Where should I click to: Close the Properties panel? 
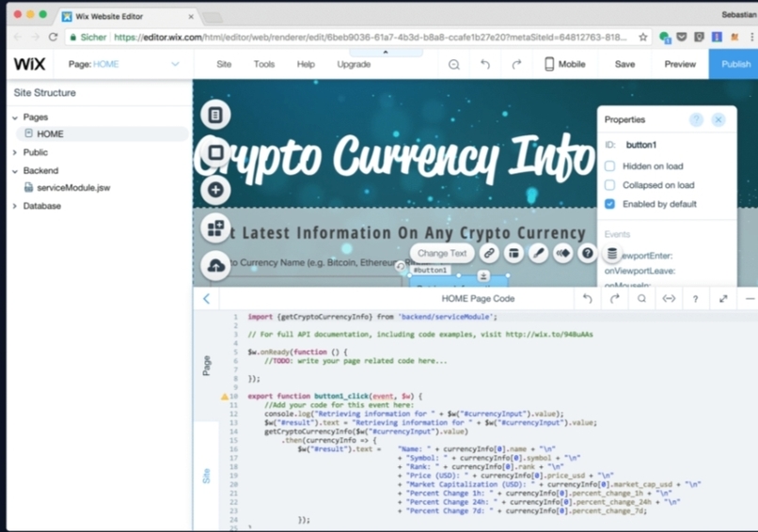coord(719,119)
